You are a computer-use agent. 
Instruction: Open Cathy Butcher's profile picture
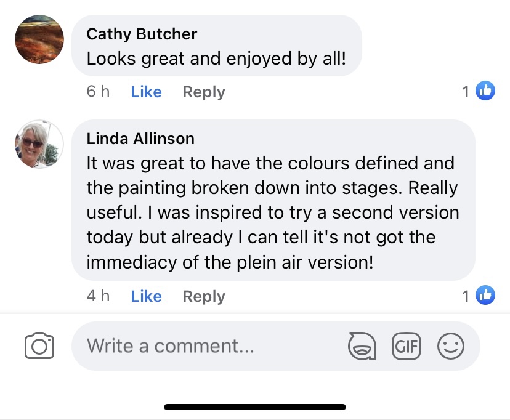tap(39, 39)
